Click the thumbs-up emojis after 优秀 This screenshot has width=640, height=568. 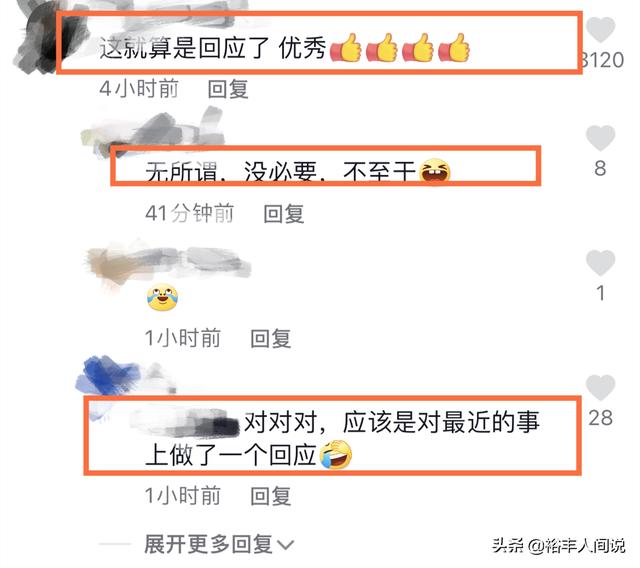[x=400, y=48]
